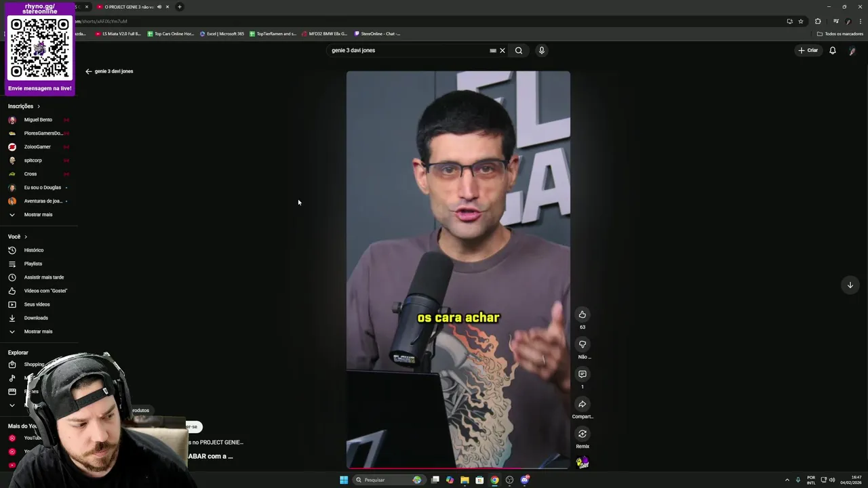Open File Explorer from the taskbar

coord(465,480)
